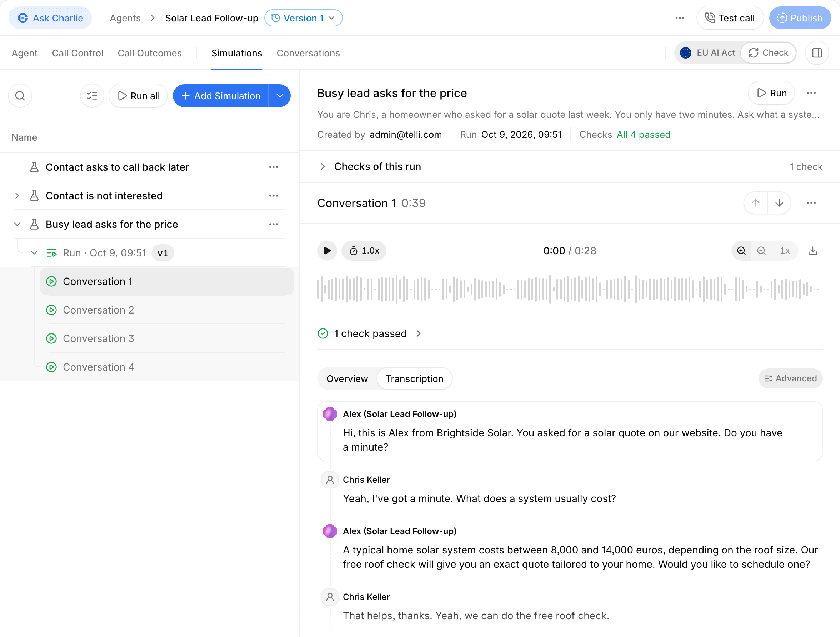Image resolution: width=840 pixels, height=637 pixels.
Task: Open options for Contact is not interested row
Action: (x=274, y=196)
